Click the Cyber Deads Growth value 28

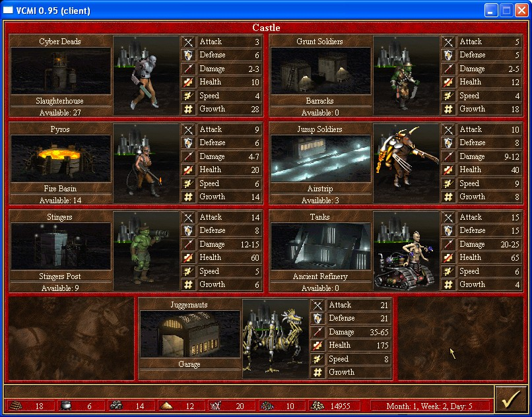click(255, 110)
